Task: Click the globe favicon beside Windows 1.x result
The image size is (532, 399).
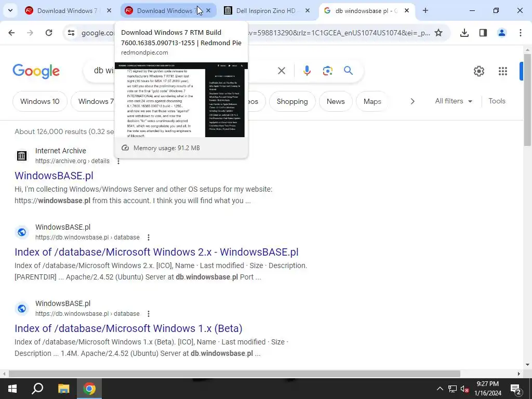Action: [x=22, y=309]
